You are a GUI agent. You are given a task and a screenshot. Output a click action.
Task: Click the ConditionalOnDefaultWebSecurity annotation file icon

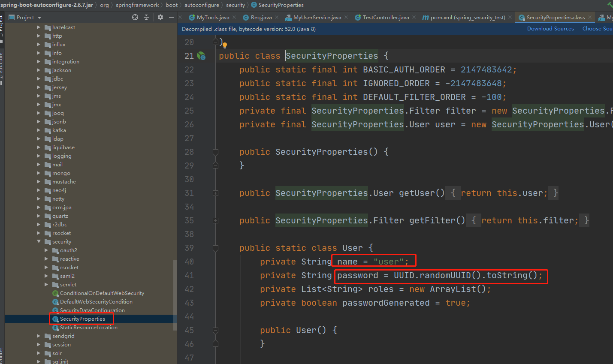[x=55, y=293]
